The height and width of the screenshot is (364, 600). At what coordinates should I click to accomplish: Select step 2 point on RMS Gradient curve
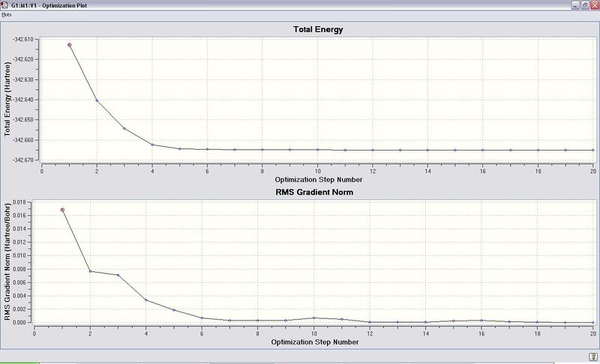click(x=90, y=271)
